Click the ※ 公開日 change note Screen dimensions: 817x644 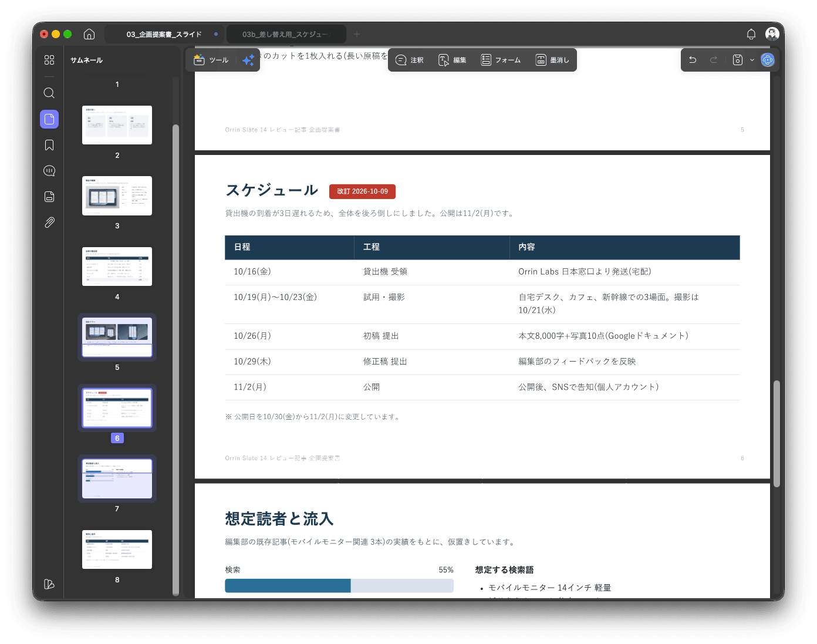pos(313,417)
